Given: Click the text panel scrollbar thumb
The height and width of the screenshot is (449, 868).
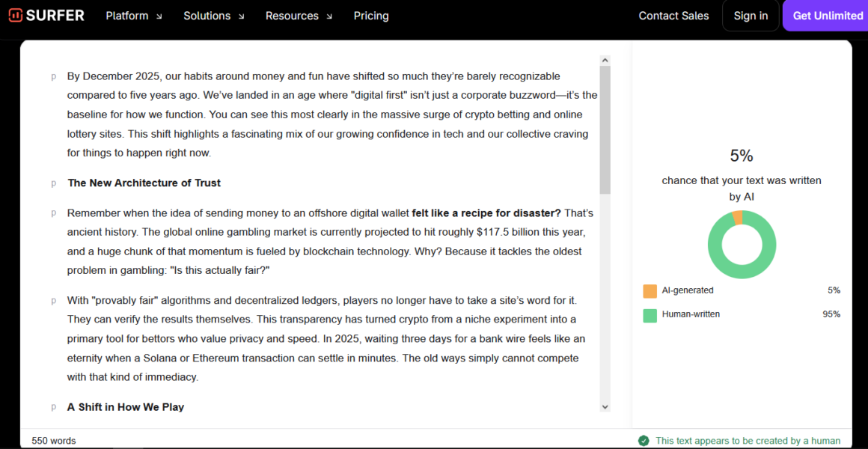Looking at the screenshot, I should pos(605,127).
